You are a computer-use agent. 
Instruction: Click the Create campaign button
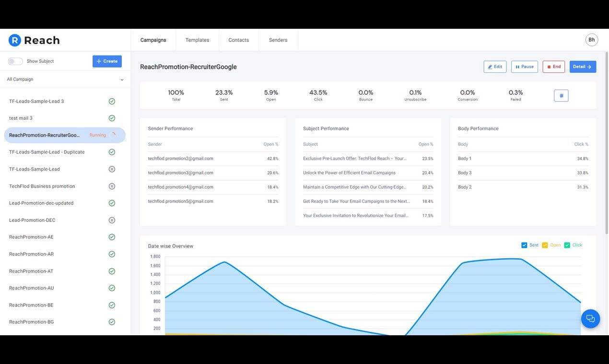click(x=107, y=61)
